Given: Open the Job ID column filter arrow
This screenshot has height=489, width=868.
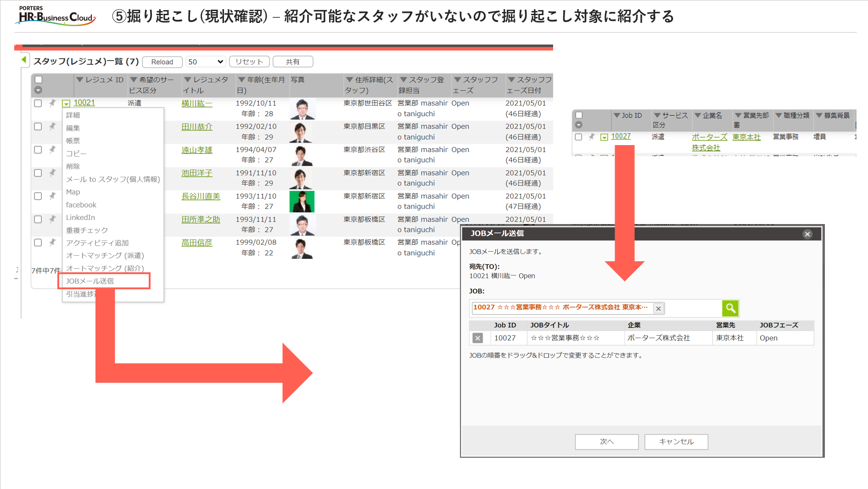Looking at the screenshot, I should pos(616,115).
